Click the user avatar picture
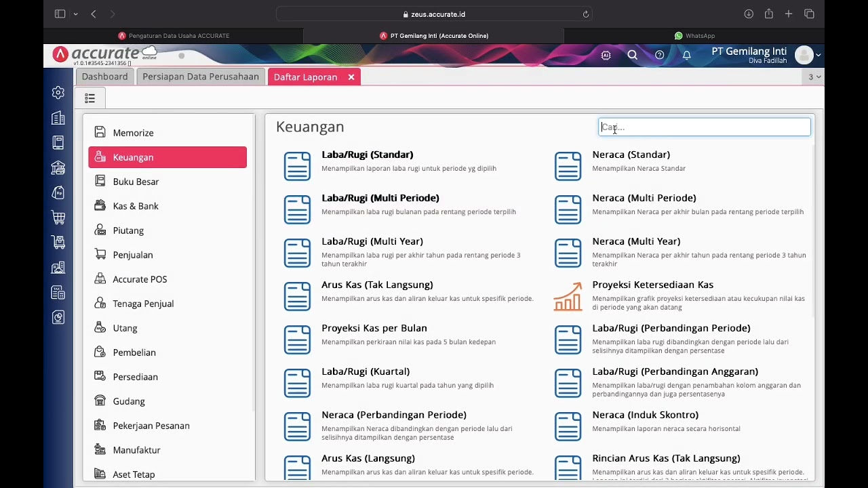 pyautogui.click(x=804, y=56)
